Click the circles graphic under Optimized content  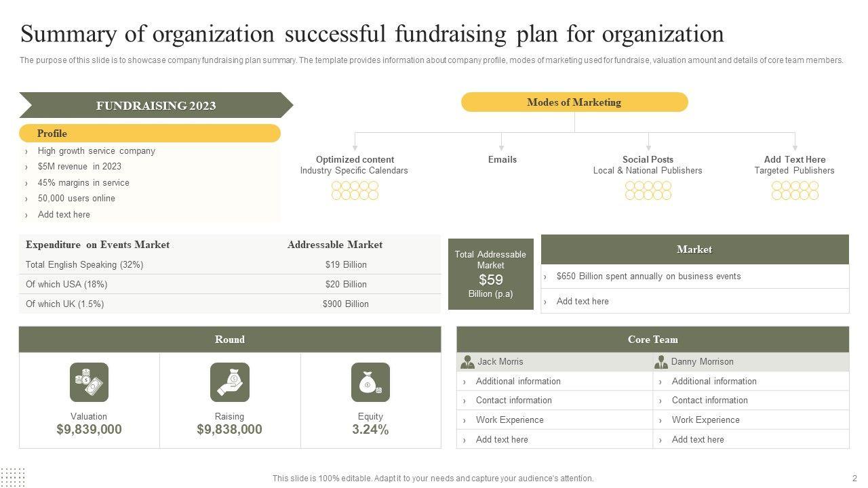coord(355,190)
